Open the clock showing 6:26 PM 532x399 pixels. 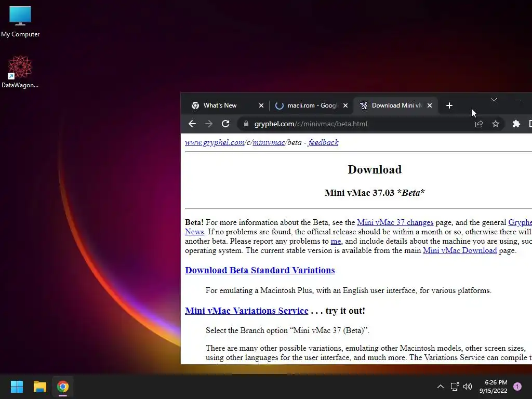point(494,387)
